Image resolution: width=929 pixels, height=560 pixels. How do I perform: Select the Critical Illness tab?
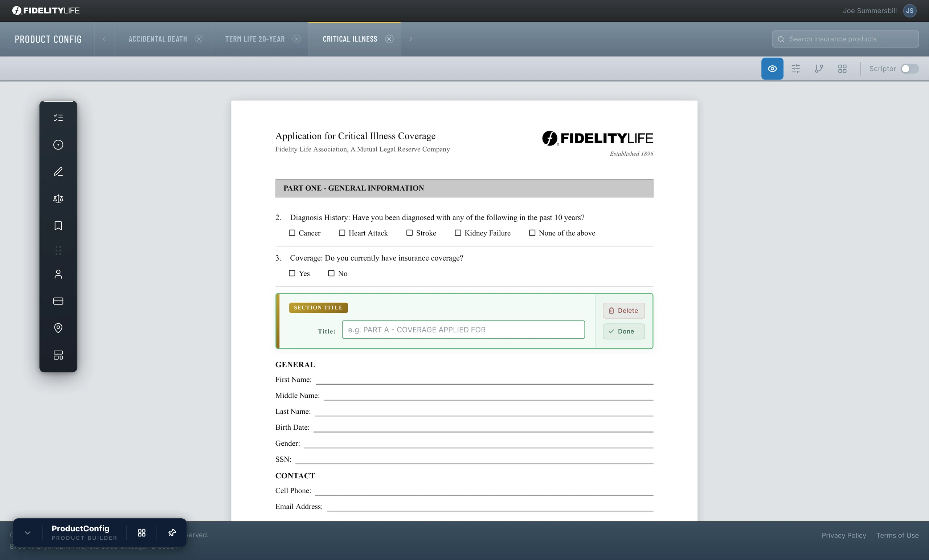350,39
